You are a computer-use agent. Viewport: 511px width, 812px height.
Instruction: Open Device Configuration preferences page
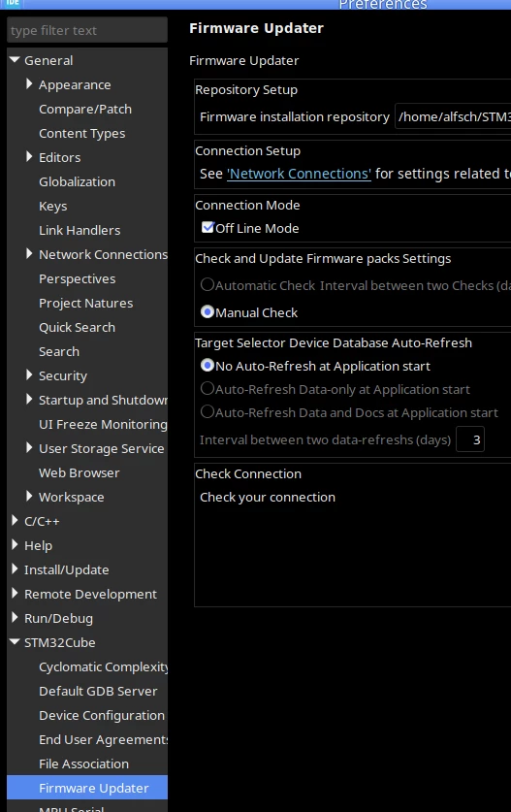coord(102,715)
